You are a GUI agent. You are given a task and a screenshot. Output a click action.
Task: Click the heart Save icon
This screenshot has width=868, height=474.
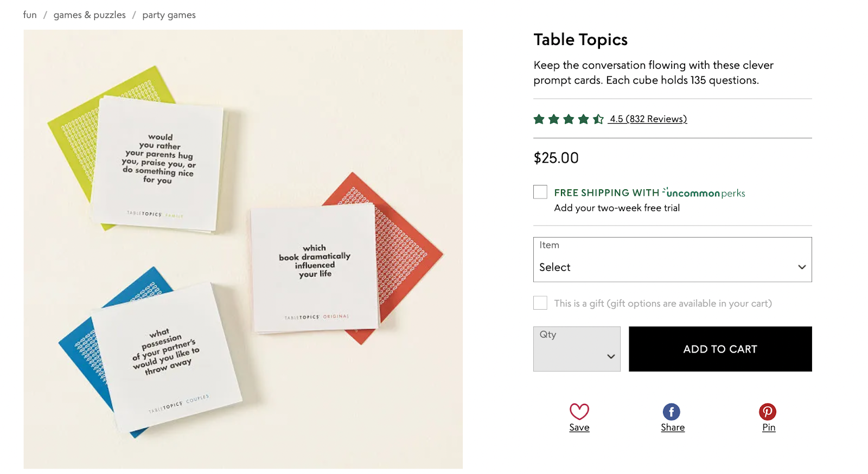tap(579, 412)
